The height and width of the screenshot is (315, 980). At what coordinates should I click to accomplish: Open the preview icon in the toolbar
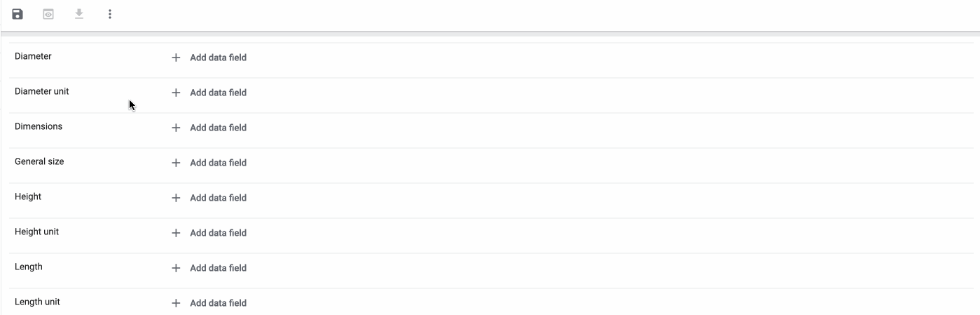coord(48,14)
